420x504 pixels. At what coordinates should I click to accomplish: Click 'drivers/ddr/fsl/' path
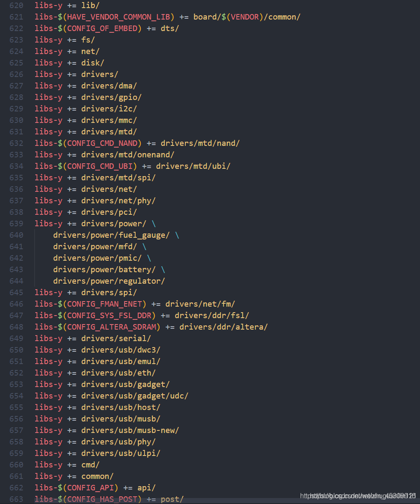coord(212,316)
